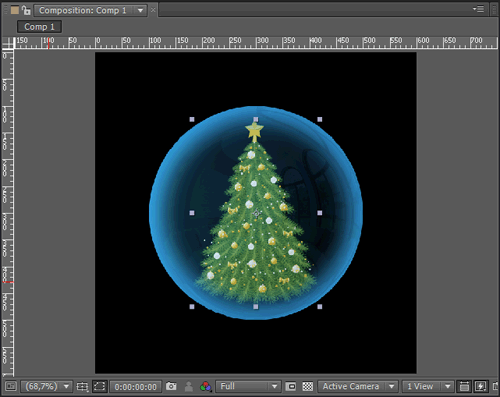Toggle the Region of Interest button

pos(291,386)
